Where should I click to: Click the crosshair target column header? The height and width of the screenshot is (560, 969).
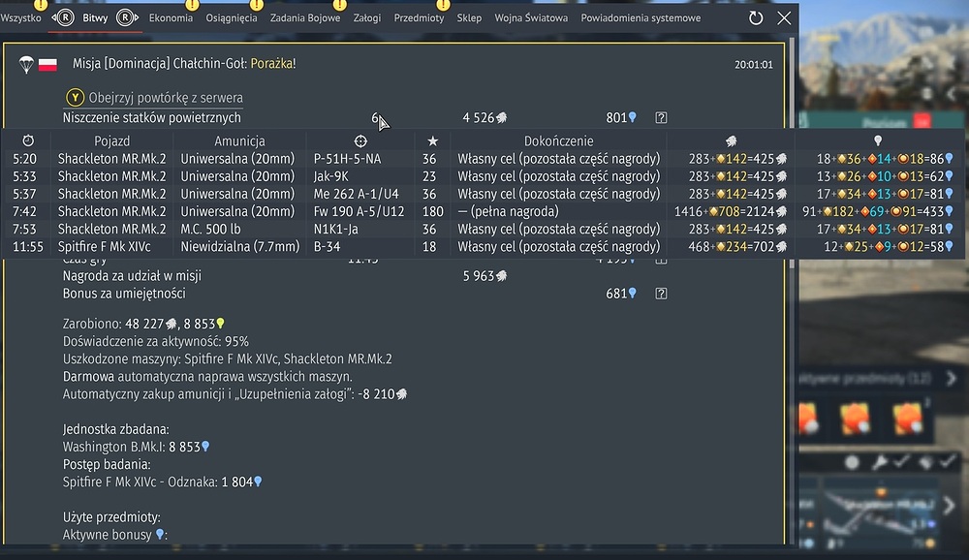click(x=360, y=140)
